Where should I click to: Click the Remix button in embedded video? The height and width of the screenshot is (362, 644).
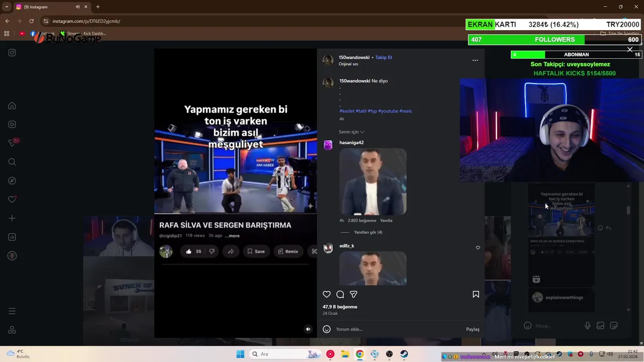[x=288, y=251]
